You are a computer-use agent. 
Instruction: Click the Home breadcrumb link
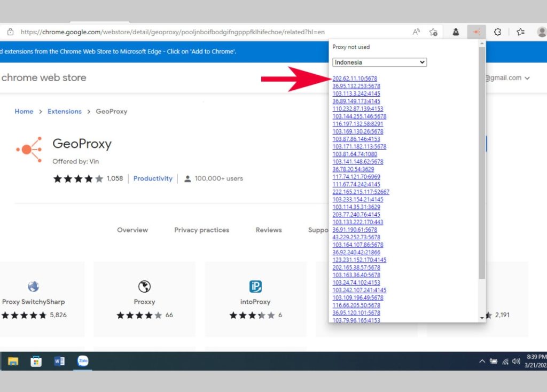click(24, 111)
